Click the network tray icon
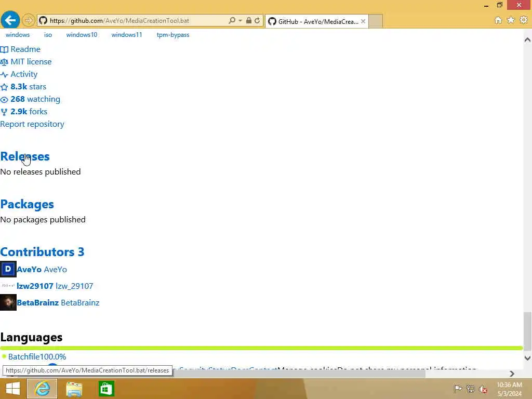532x399 pixels. pyautogui.click(x=470, y=389)
